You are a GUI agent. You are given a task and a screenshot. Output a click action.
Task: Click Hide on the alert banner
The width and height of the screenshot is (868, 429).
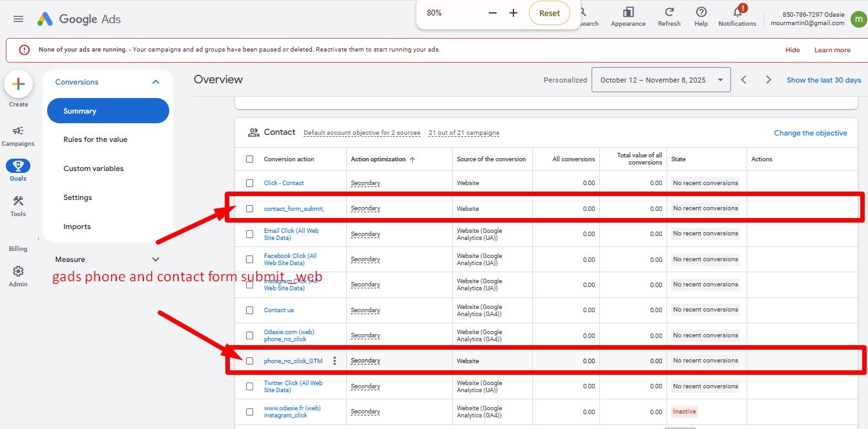[792, 50]
